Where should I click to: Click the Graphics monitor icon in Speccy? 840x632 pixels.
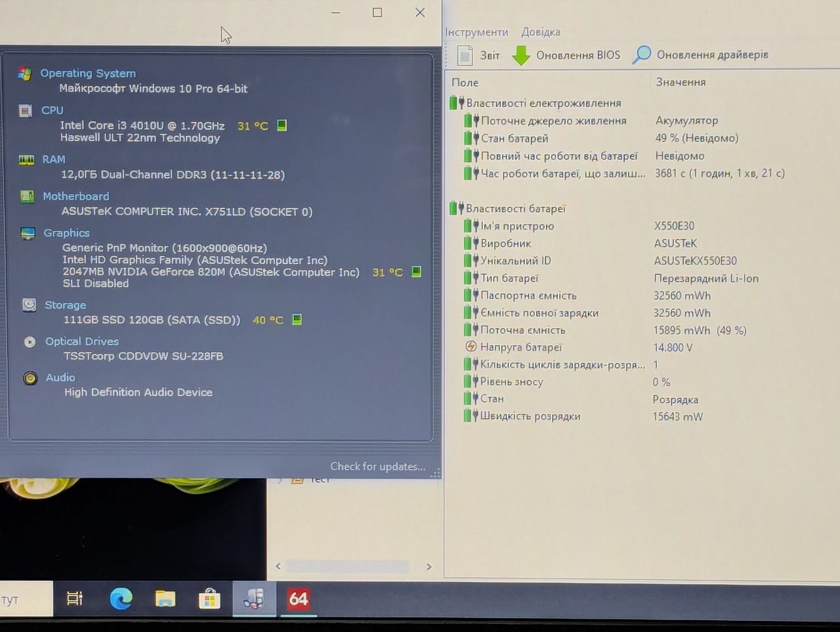[x=28, y=233]
